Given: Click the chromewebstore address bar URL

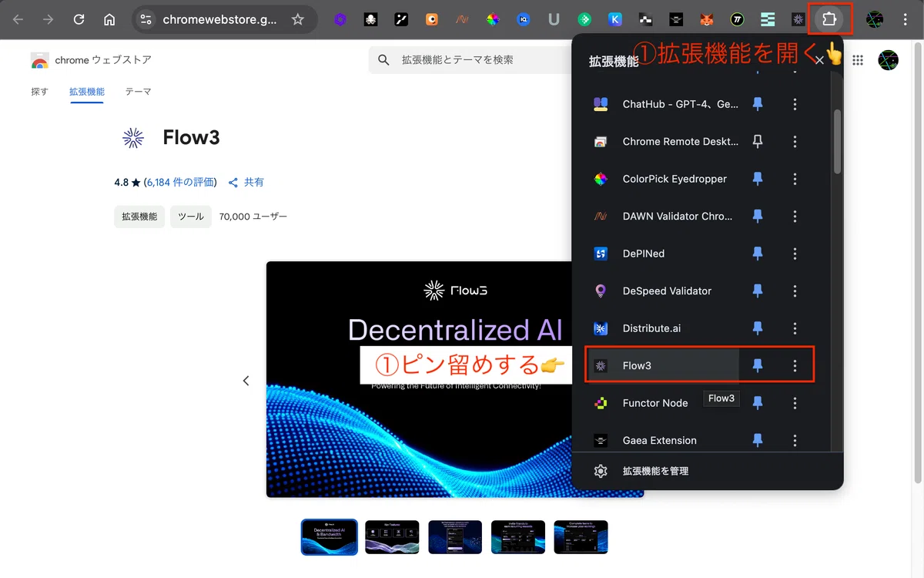Looking at the screenshot, I should click(219, 19).
